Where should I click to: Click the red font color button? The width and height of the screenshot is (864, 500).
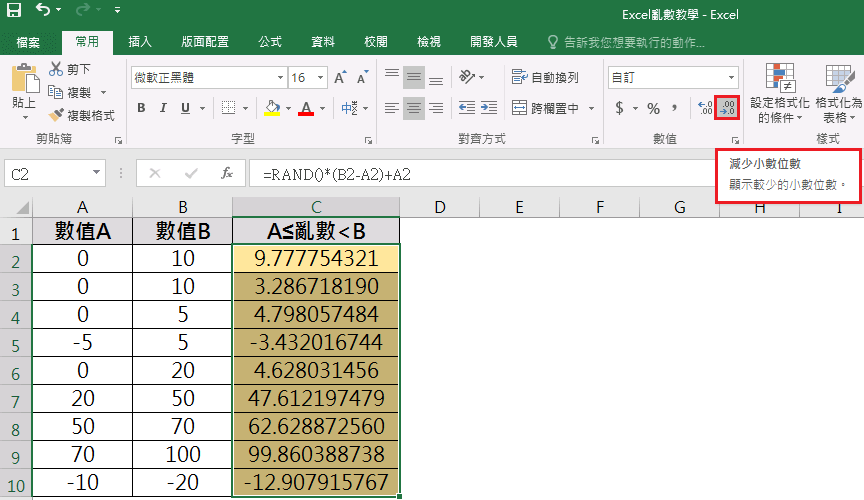click(x=306, y=108)
